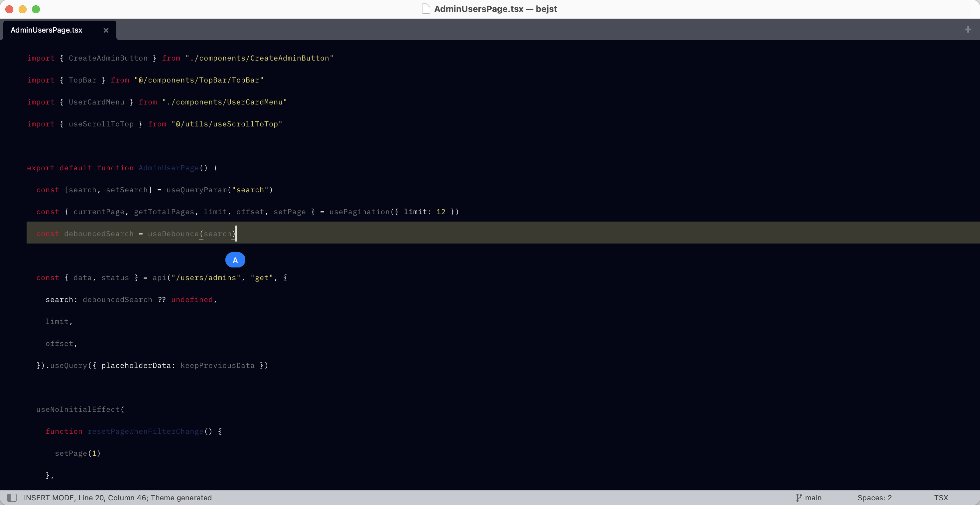
Task: Click the setPage(1) call
Action: pyautogui.click(x=77, y=453)
